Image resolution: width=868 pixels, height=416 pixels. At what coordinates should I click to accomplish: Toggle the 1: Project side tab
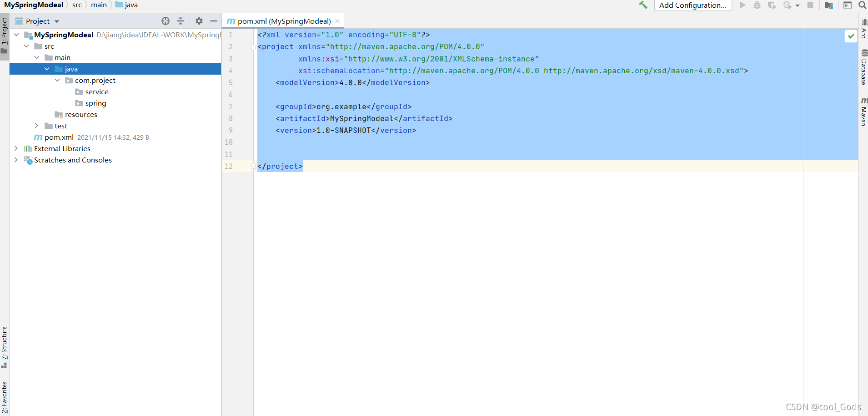[x=5, y=36]
